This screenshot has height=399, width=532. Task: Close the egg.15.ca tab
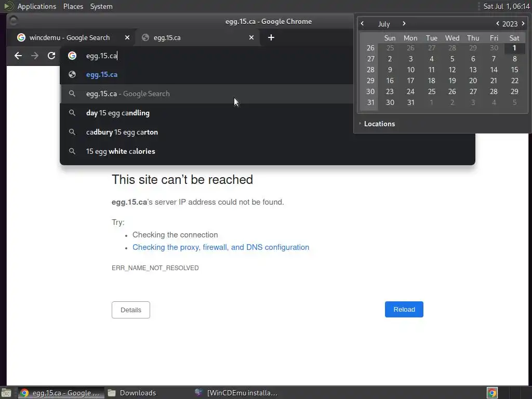coord(251,37)
